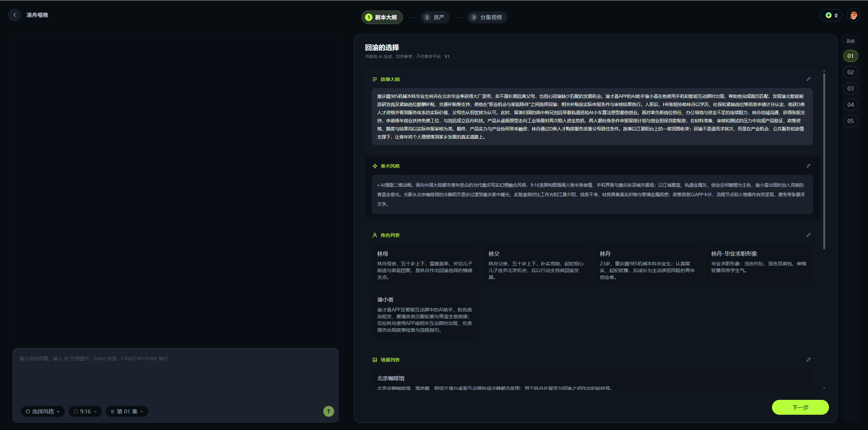Switch to the 分集视频 step tab
The height and width of the screenshot is (430, 868).
click(487, 17)
